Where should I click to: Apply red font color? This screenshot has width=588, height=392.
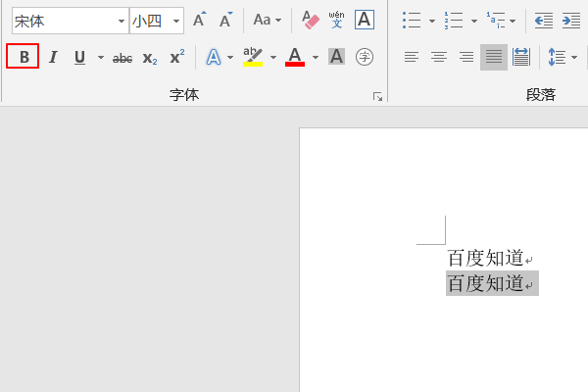[x=295, y=57]
